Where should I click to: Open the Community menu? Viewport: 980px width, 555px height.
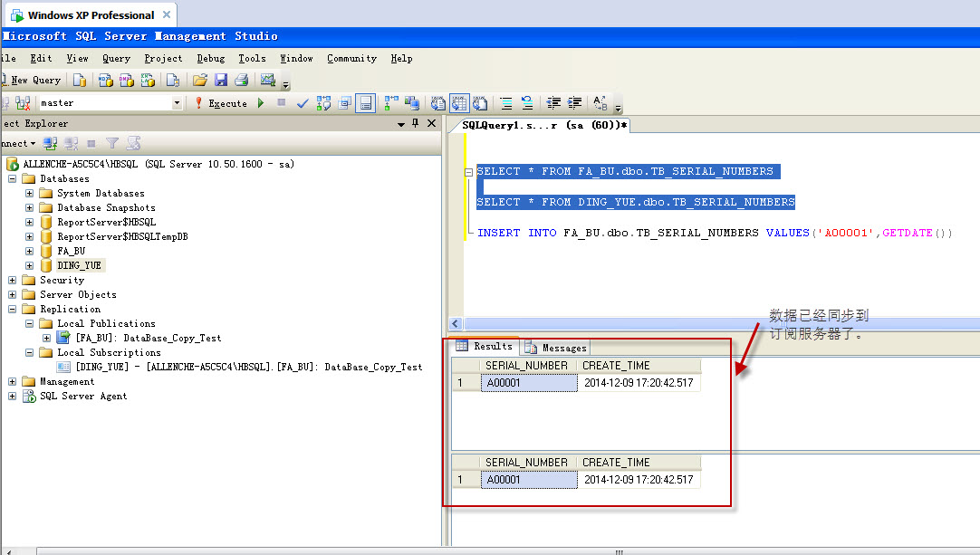(x=351, y=58)
